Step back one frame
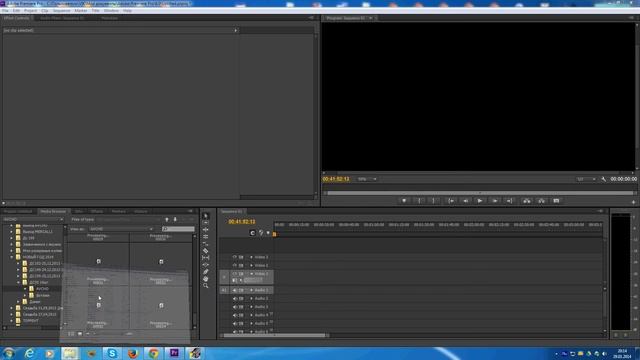 pyautogui.click(x=465, y=201)
